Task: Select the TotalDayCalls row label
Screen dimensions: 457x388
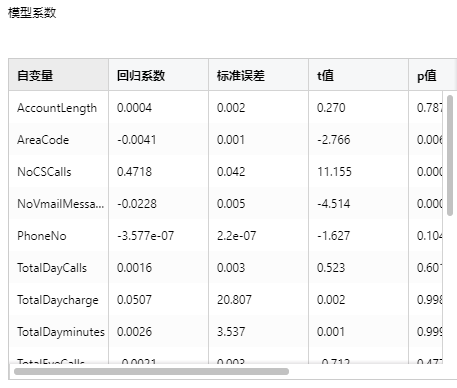Action: coord(52,268)
